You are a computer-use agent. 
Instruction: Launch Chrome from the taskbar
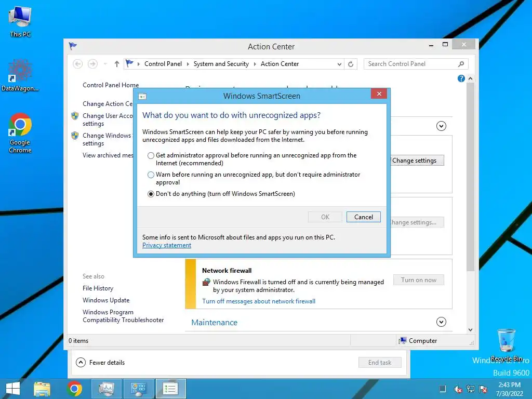click(x=74, y=389)
